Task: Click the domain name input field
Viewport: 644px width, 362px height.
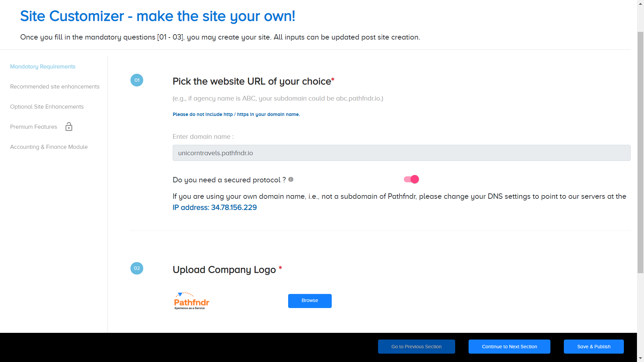Action: [401, 153]
